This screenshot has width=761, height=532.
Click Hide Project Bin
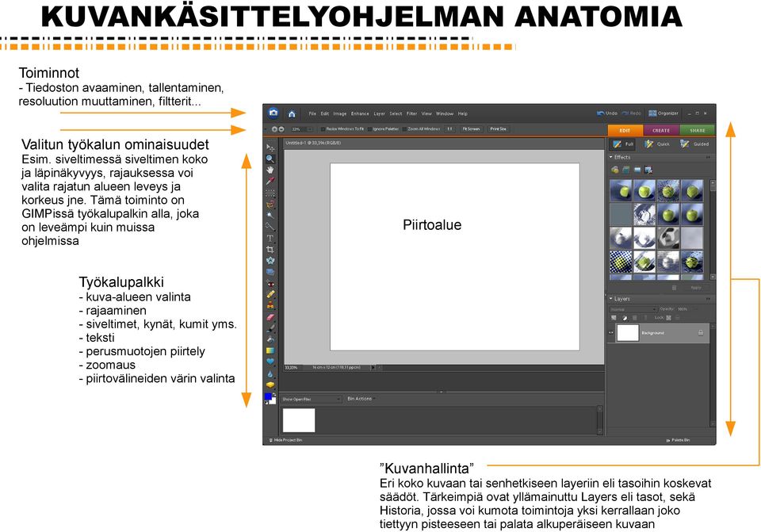tap(285, 440)
